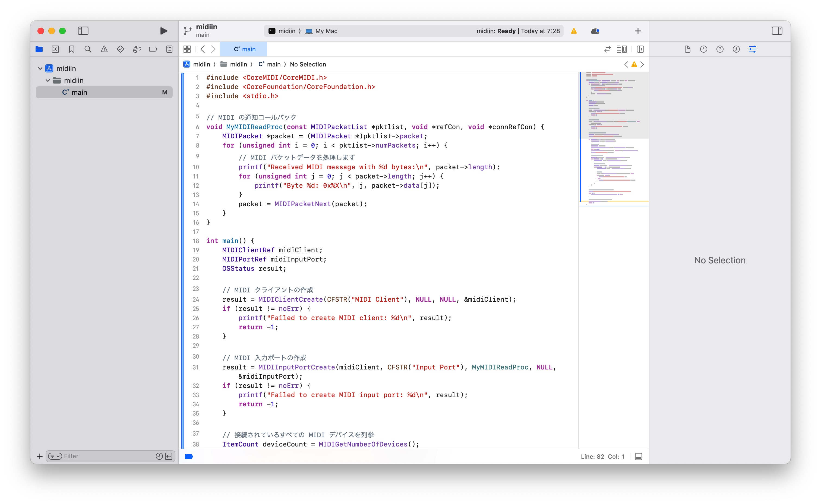
Task: Collapse the midiin project root
Action: 40,68
